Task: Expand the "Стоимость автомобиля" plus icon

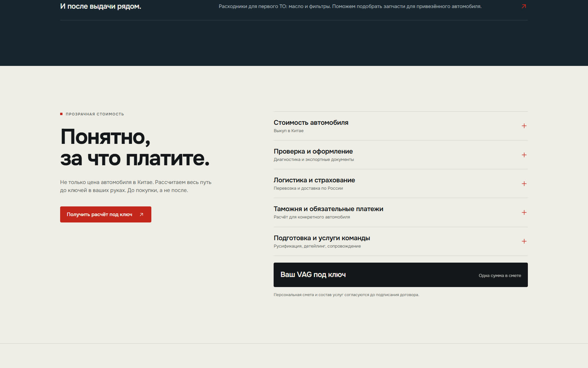Action: [x=524, y=126]
